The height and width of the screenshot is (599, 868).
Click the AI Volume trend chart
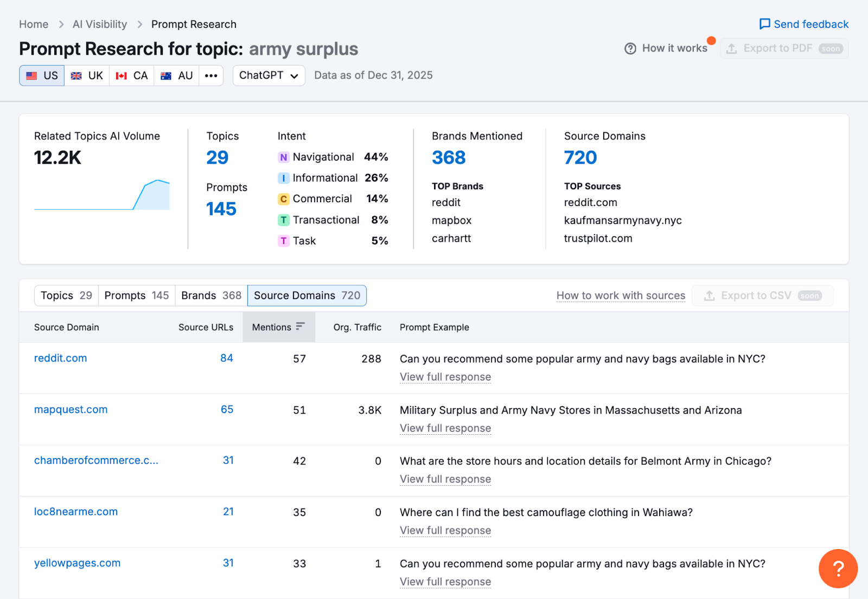tap(101, 195)
